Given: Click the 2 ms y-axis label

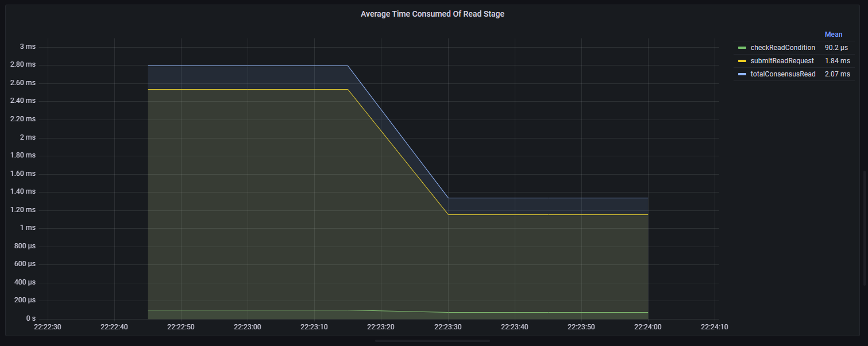Looking at the screenshot, I should point(28,137).
